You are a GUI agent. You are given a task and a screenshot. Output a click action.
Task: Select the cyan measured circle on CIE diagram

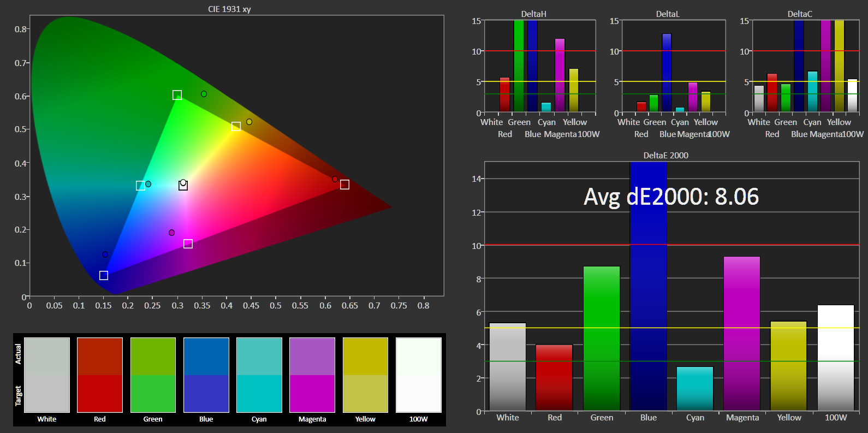(148, 184)
